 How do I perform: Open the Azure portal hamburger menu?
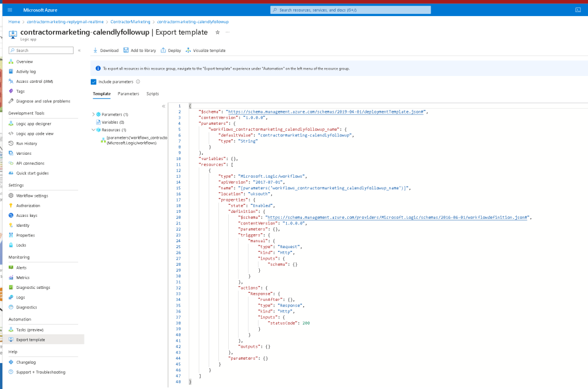[x=10, y=10]
